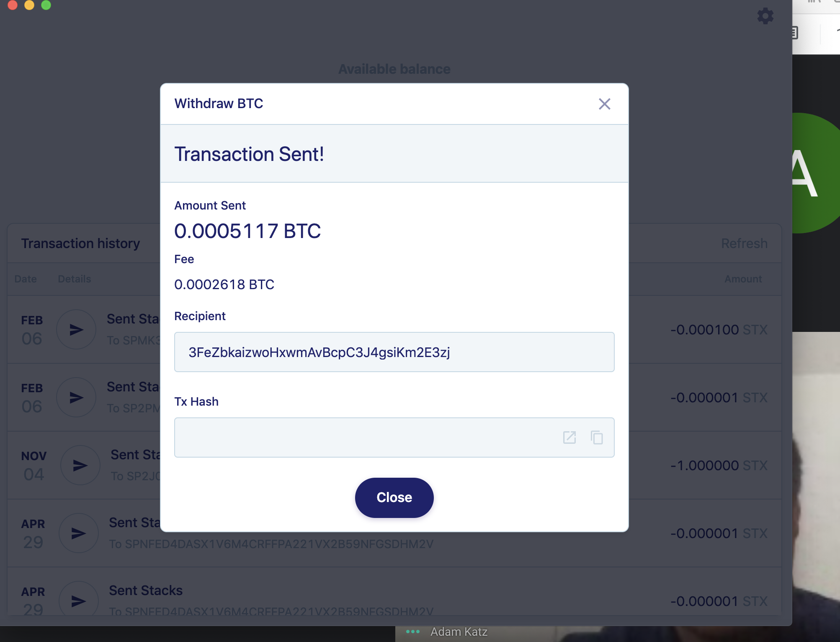Copy the Tx Hash using the copy icon

[596, 437]
